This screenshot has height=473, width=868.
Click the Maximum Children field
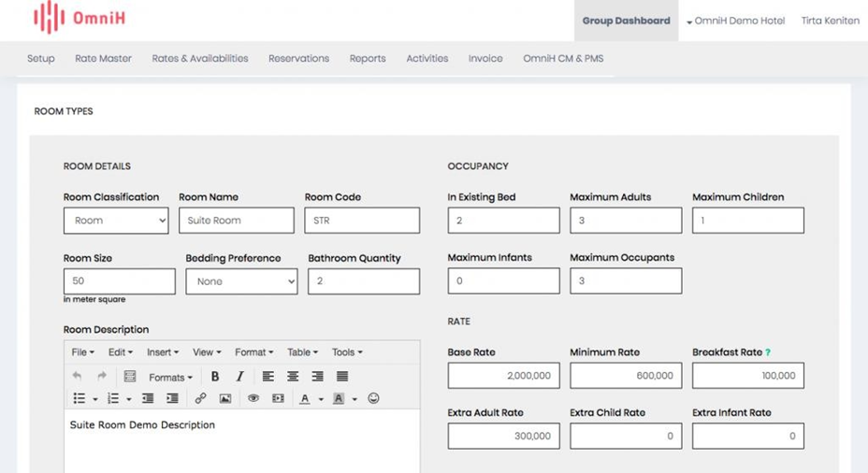tap(748, 221)
